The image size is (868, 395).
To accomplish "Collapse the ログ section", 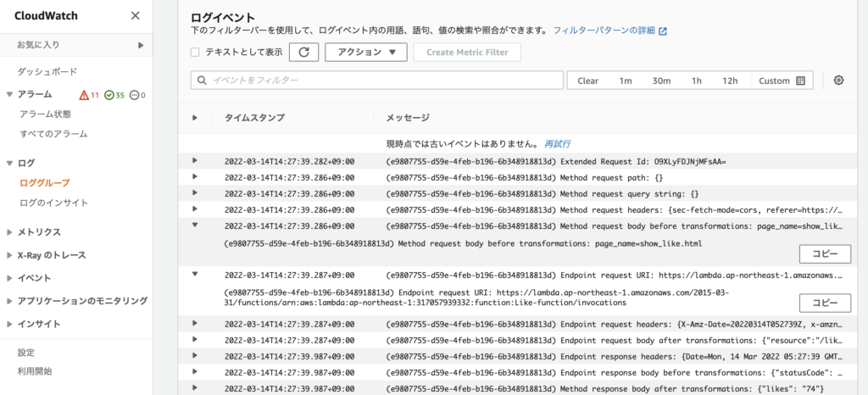I will click(9, 164).
